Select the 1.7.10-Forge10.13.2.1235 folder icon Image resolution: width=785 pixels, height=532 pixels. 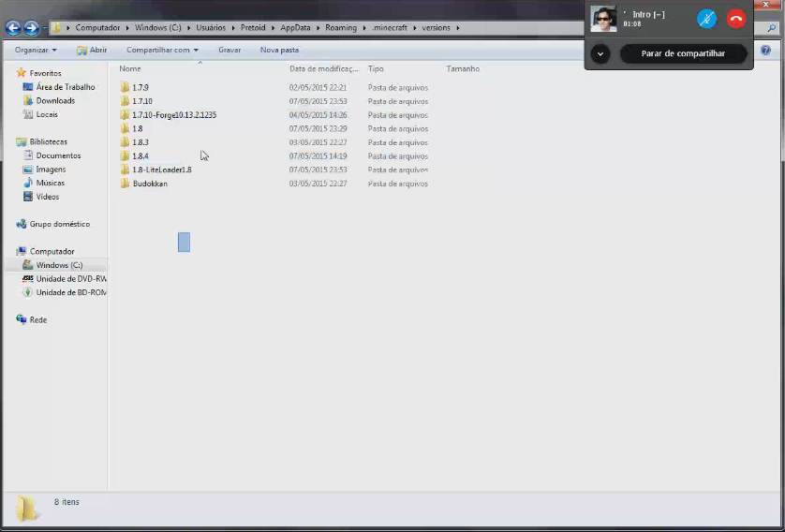(125, 114)
